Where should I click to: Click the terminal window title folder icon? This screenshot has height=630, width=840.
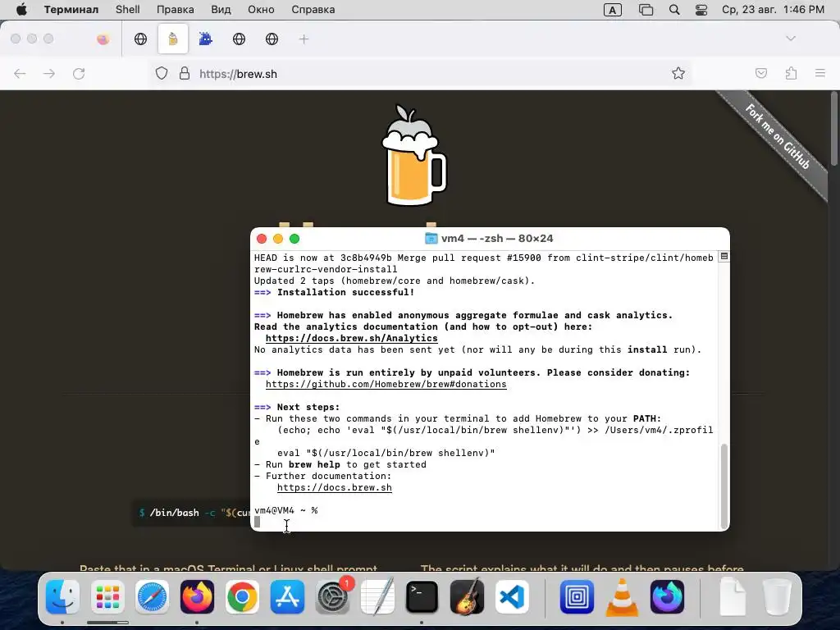click(x=431, y=239)
